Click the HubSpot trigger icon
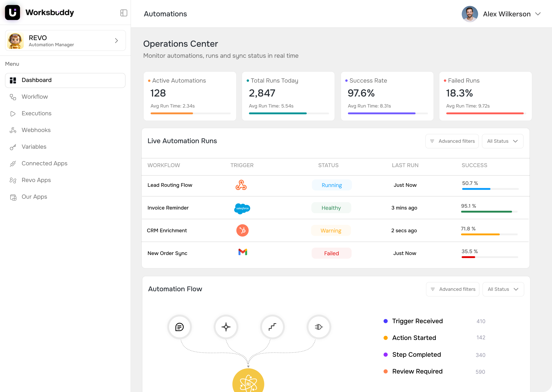This screenshot has height=392, width=552. [242, 231]
